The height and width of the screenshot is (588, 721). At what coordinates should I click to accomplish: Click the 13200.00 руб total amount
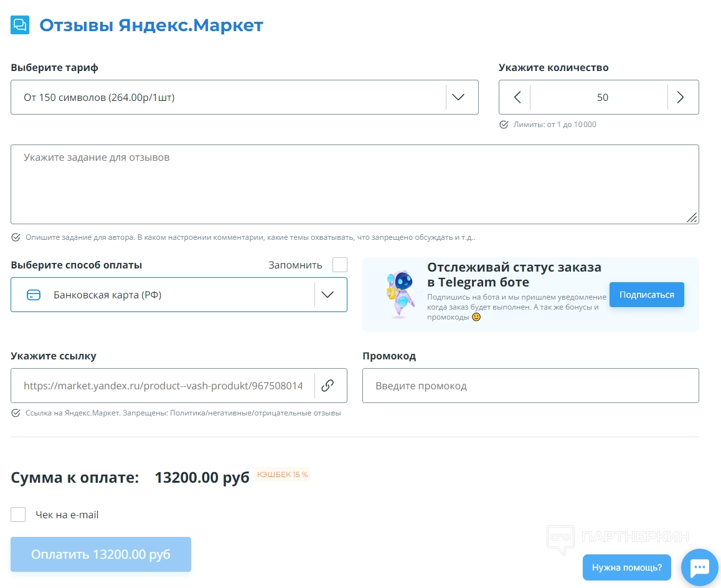[x=202, y=478]
